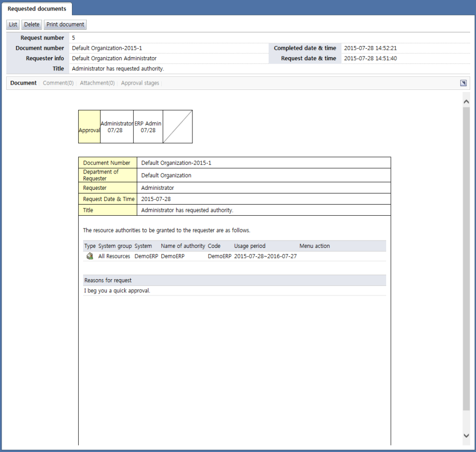Click the Administrator 07/28 approval cell

pyautogui.click(x=116, y=127)
